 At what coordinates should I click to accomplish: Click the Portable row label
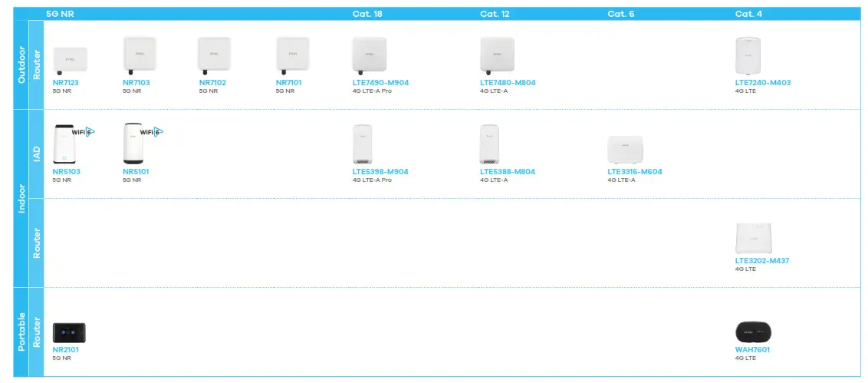[x=21, y=332]
